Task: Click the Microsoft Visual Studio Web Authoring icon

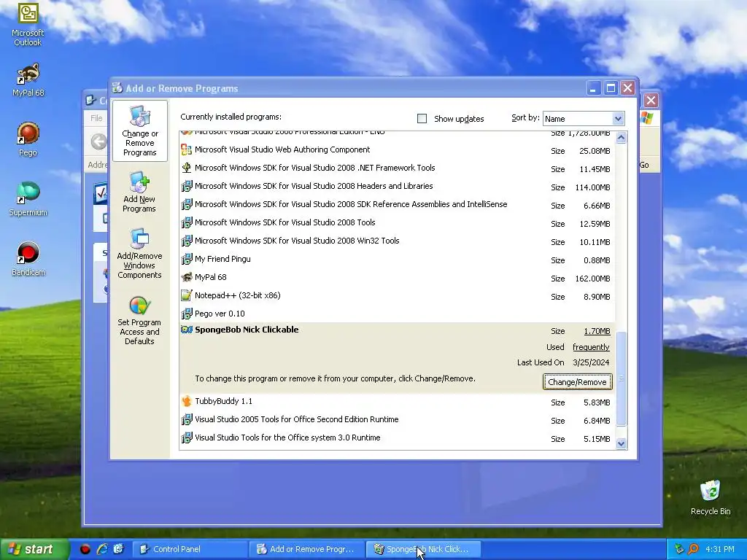Action: (x=186, y=150)
